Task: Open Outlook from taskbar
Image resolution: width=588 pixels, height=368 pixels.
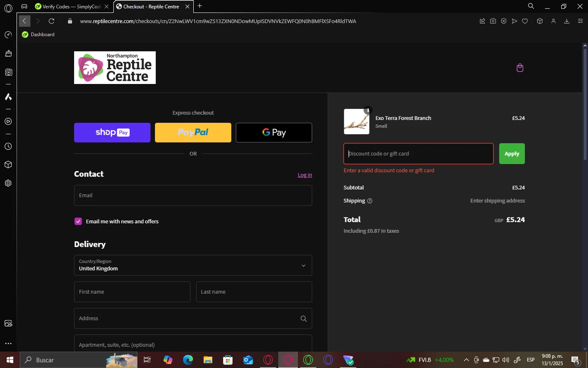Action: point(248,360)
